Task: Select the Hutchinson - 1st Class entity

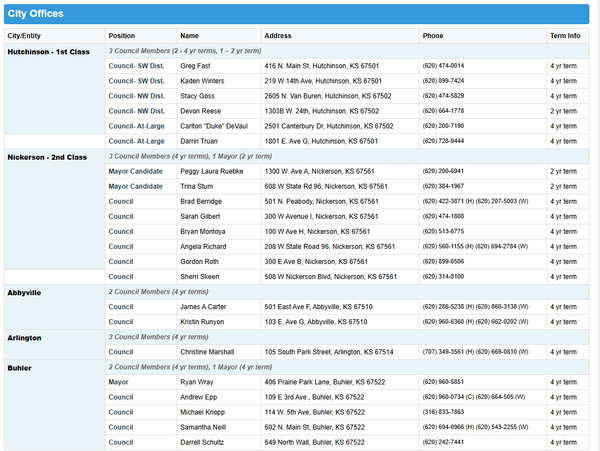Action: [x=49, y=52]
